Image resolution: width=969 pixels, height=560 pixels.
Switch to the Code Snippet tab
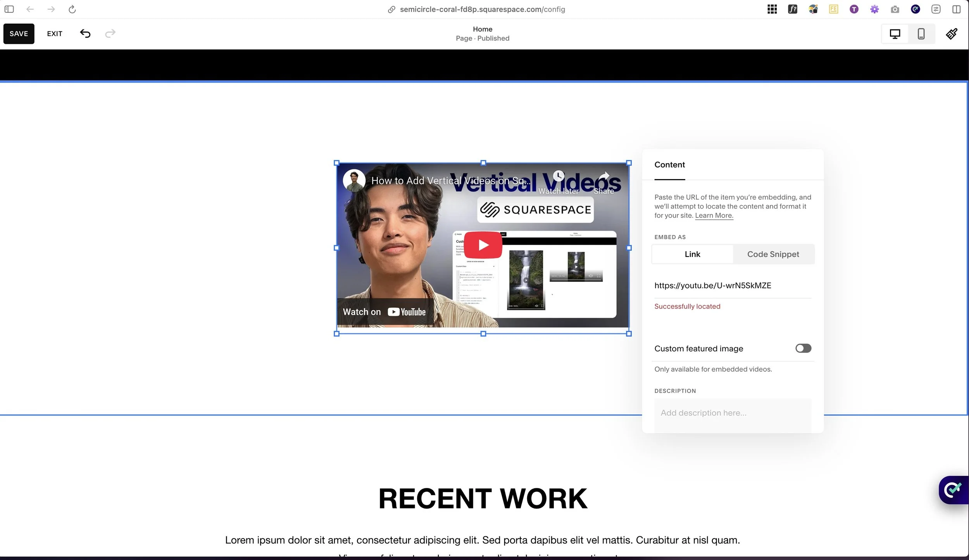[773, 254]
